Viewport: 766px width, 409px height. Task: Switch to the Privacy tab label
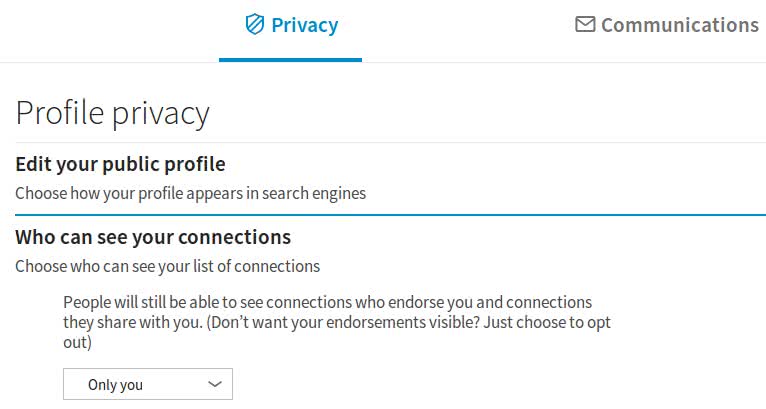[304, 25]
